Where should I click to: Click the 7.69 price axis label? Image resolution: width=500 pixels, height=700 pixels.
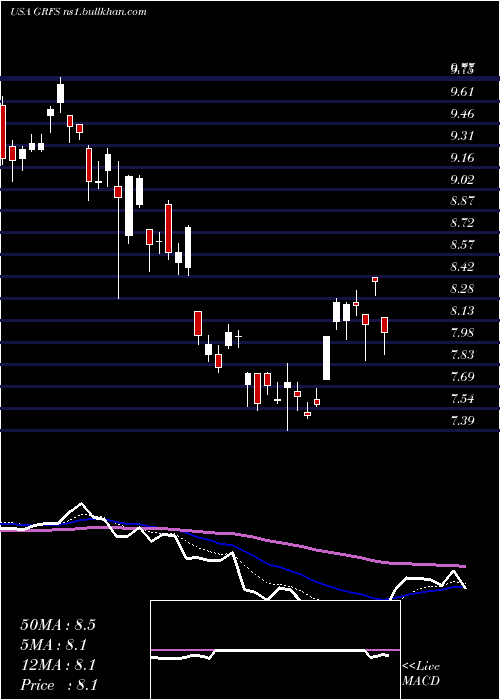coord(462,377)
